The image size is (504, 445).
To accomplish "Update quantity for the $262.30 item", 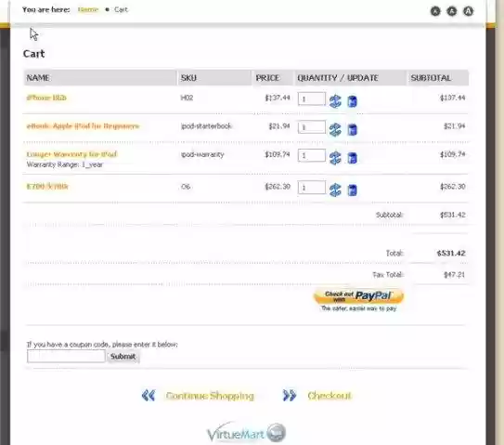I will (335, 190).
